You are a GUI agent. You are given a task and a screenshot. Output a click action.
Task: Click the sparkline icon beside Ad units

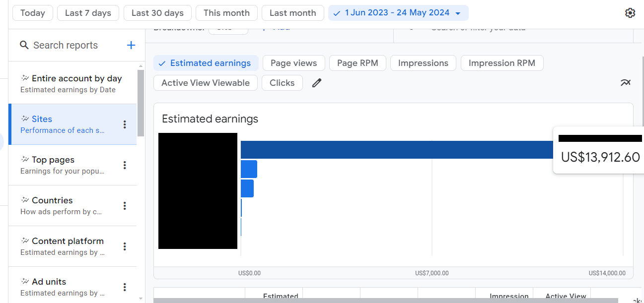tap(25, 281)
